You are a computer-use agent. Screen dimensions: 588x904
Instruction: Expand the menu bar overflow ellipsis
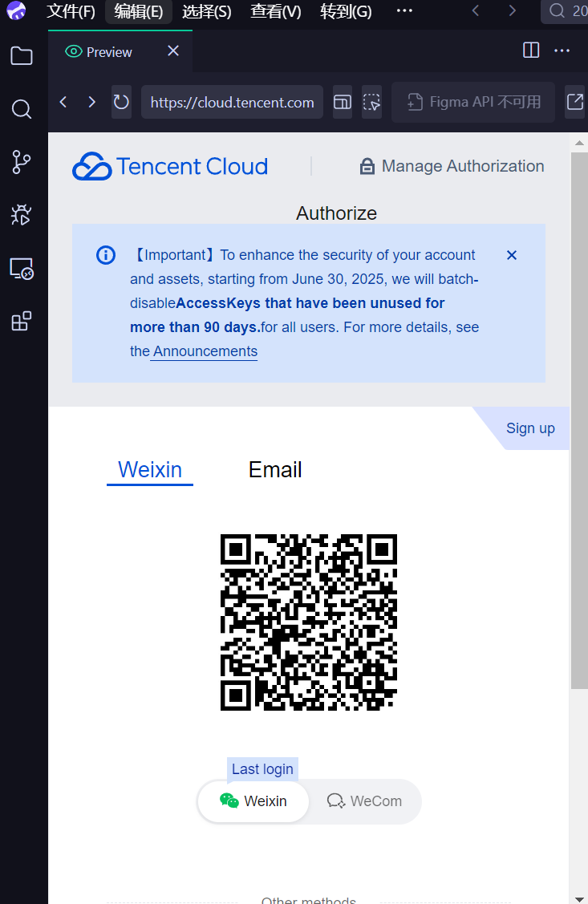(x=404, y=11)
